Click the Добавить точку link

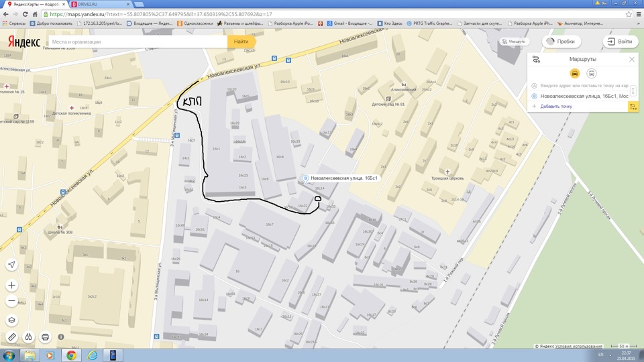[556, 107]
